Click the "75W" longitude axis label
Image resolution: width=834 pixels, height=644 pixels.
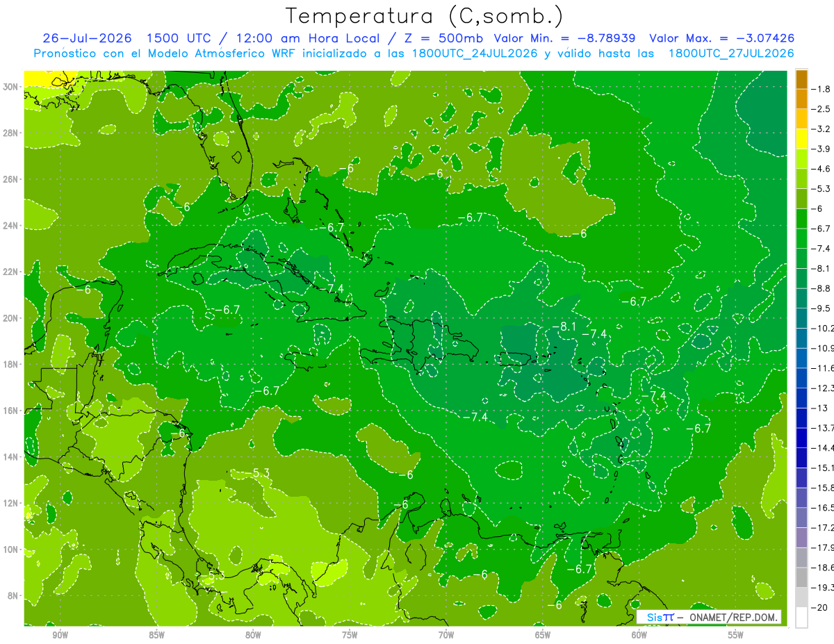click(x=350, y=635)
